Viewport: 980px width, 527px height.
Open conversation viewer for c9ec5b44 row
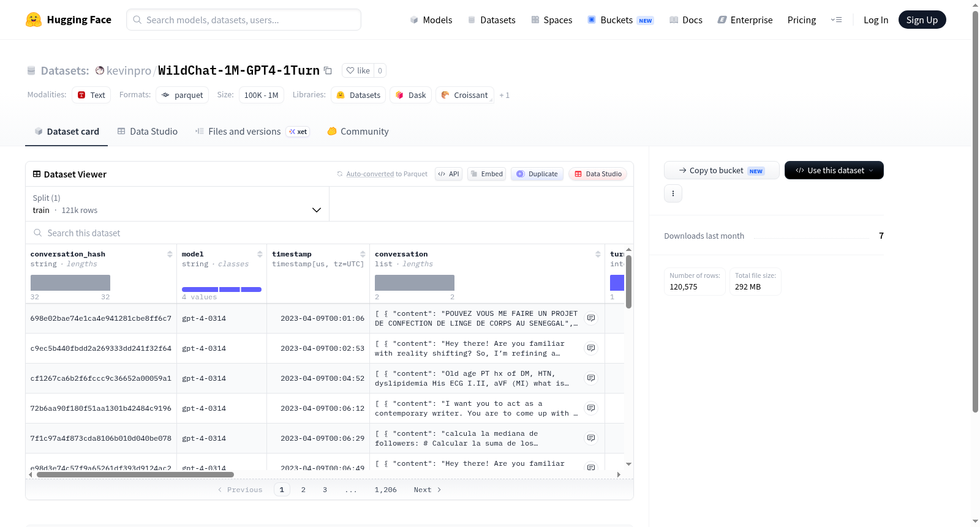pyautogui.click(x=591, y=348)
